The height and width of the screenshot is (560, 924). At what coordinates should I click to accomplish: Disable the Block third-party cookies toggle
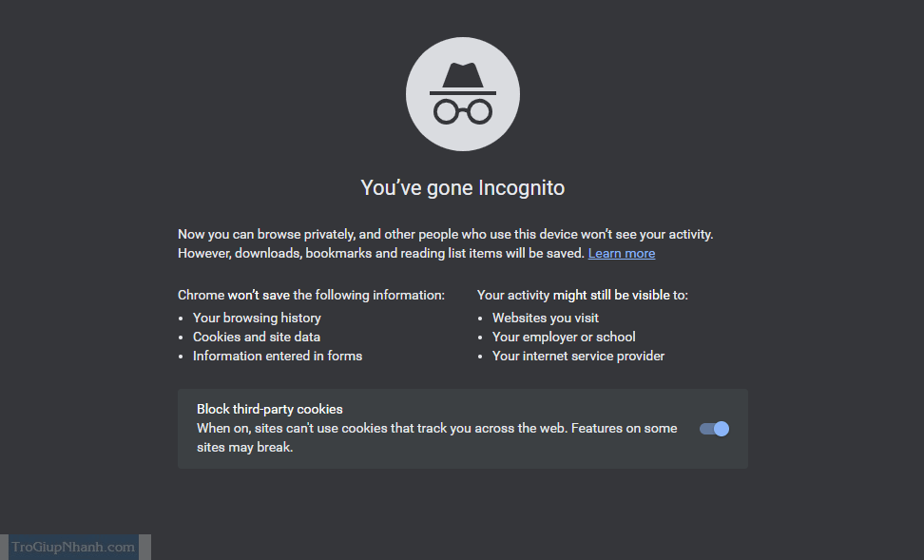(x=714, y=429)
